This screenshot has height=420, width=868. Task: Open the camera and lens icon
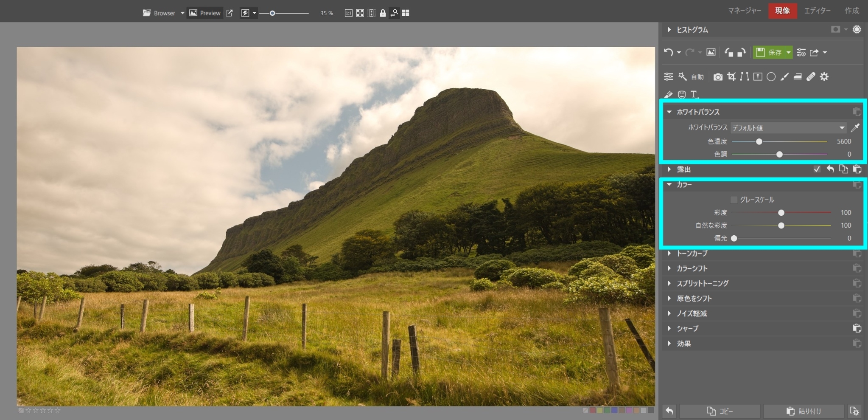[x=718, y=77]
